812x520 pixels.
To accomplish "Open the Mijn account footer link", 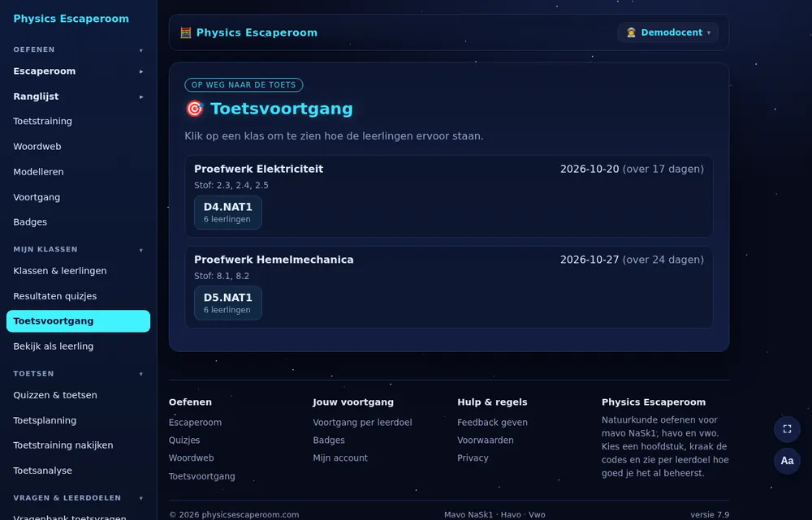I will click(x=340, y=458).
